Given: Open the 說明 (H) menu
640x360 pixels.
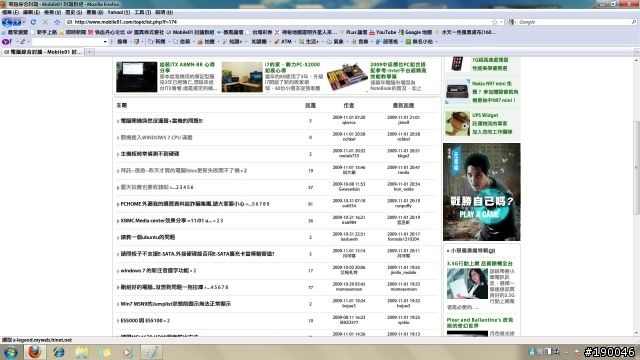Looking at the screenshot, I should tap(164, 13).
